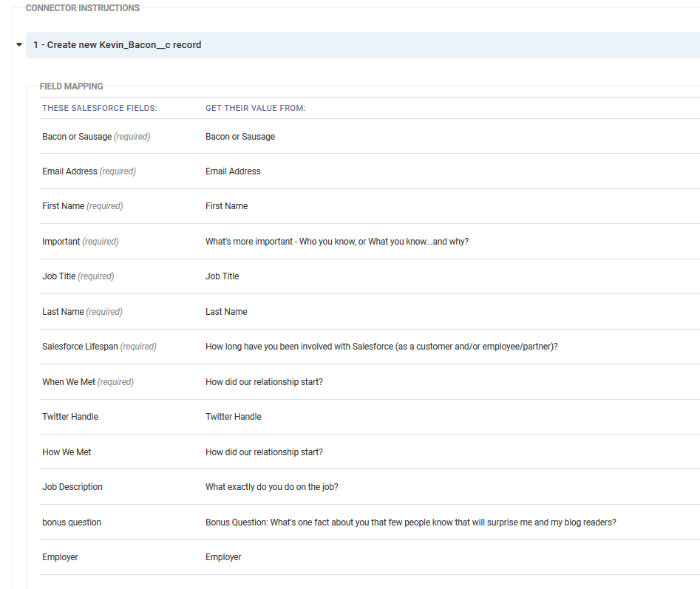Collapse the connector instruction arrow icon

pyautogui.click(x=19, y=44)
